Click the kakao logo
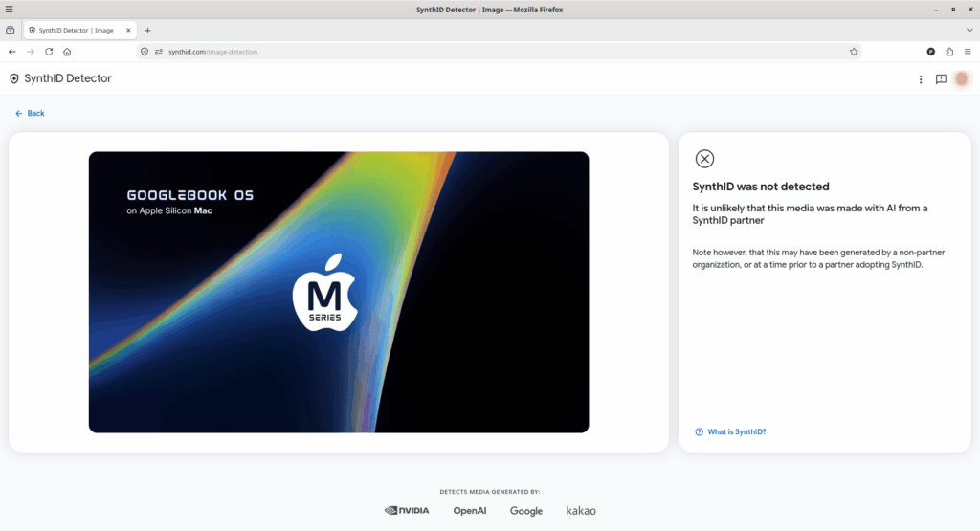Image resolution: width=980 pixels, height=531 pixels. coord(581,510)
